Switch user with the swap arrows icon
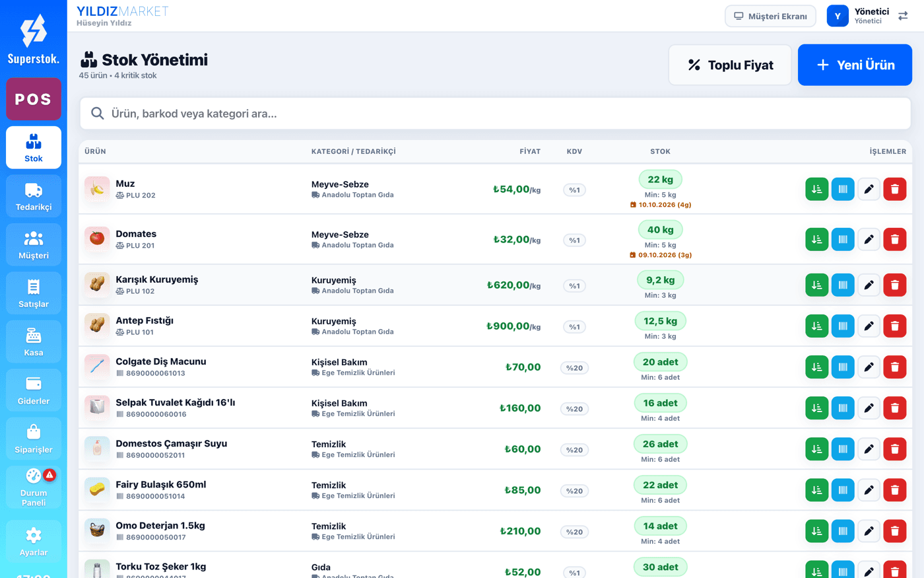 point(903,16)
